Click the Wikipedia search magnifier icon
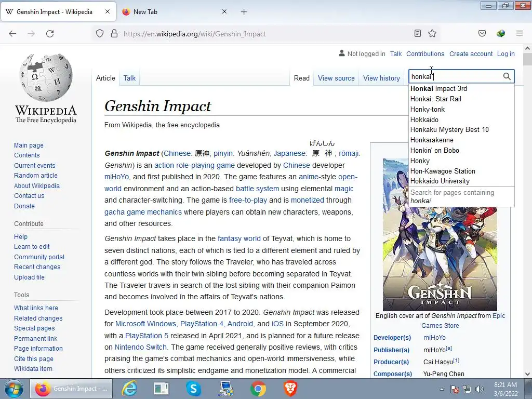 pos(507,76)
